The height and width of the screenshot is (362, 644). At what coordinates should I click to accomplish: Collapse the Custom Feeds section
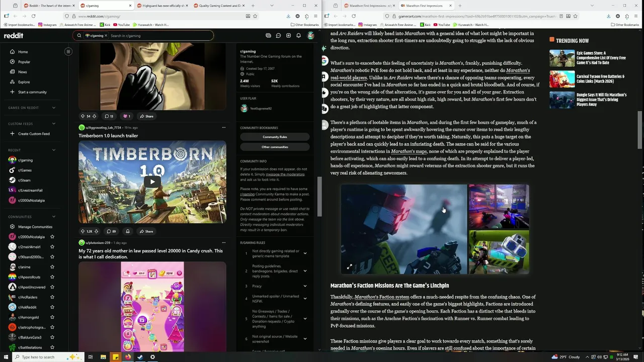click(x=54, y=124)
